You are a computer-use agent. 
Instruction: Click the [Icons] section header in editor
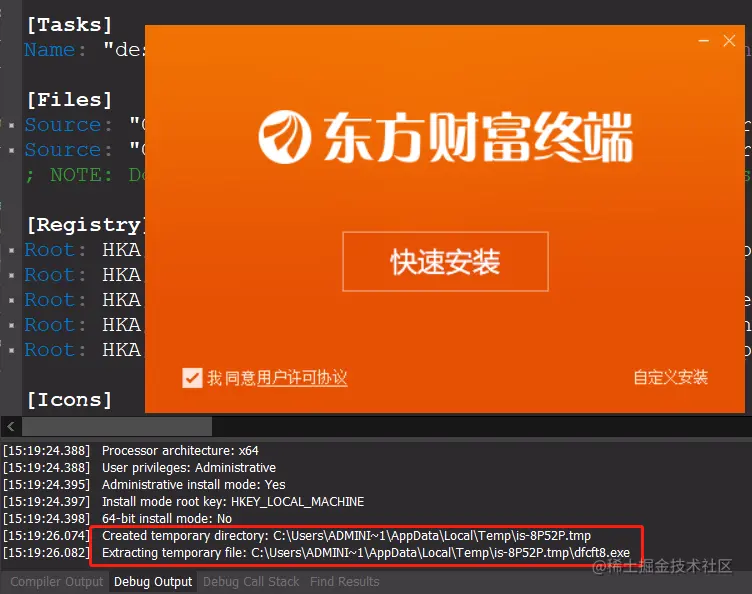pyautogui.click(x=69, y=400)
